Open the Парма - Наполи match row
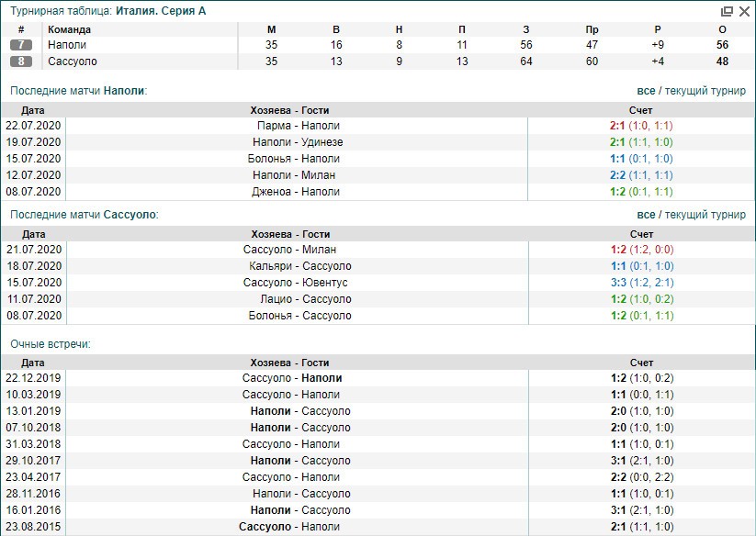The width and height of the screenshot is (756, 536). (x=298, y=126)
